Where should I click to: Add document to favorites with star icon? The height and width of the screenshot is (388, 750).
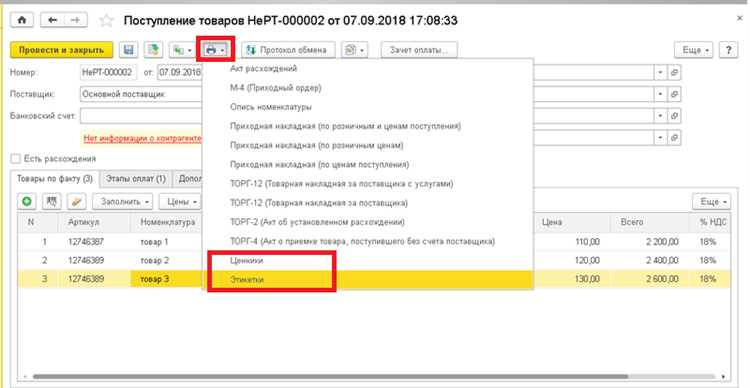(x=106, y=21)
